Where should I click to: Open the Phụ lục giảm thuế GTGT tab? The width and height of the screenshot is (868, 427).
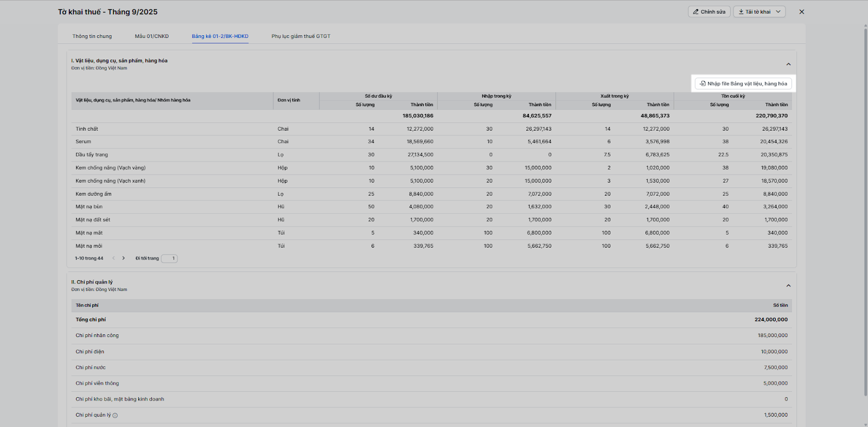pos(301,36)
